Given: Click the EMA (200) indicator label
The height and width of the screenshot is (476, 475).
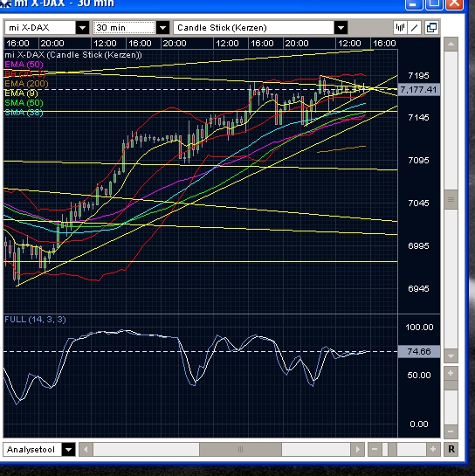Looking at the screenshot, I should [26, 84].
